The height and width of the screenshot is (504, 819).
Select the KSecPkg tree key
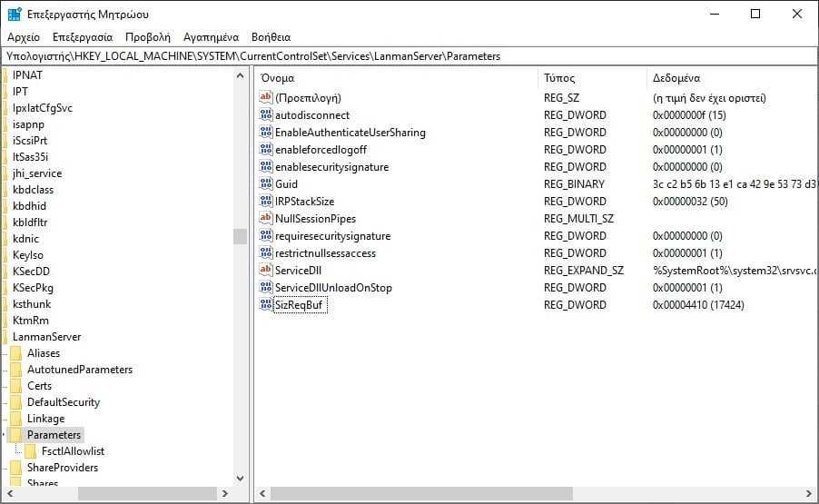(33, 288)
